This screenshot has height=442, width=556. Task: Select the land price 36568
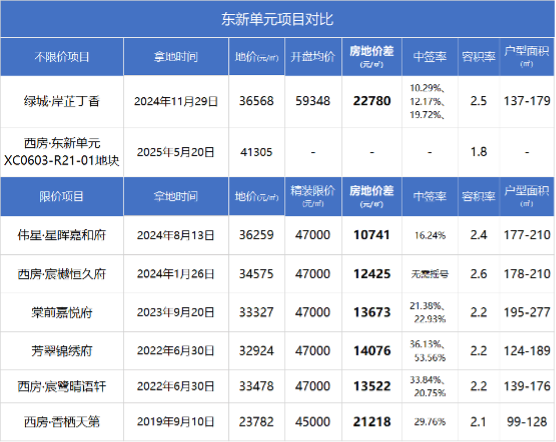tap(256, 101)
